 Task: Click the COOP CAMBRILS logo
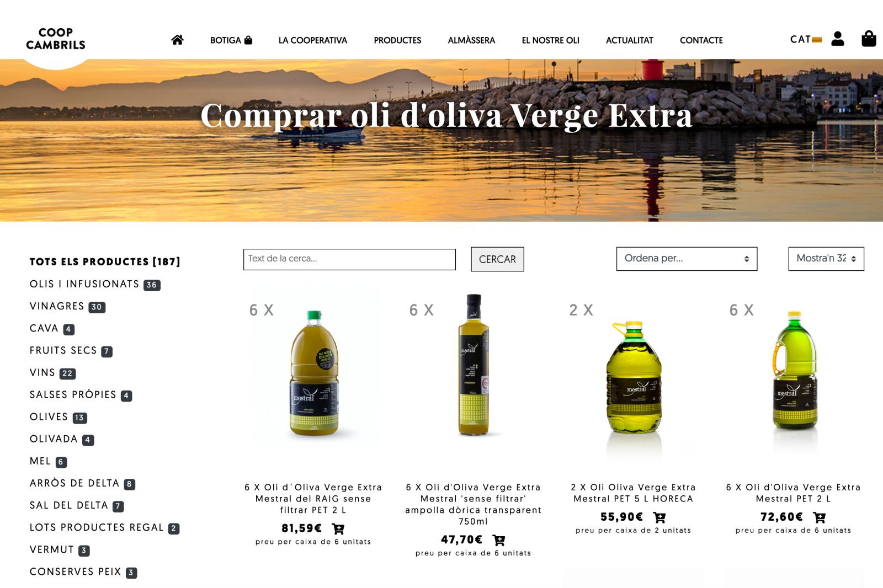point(55,39)
